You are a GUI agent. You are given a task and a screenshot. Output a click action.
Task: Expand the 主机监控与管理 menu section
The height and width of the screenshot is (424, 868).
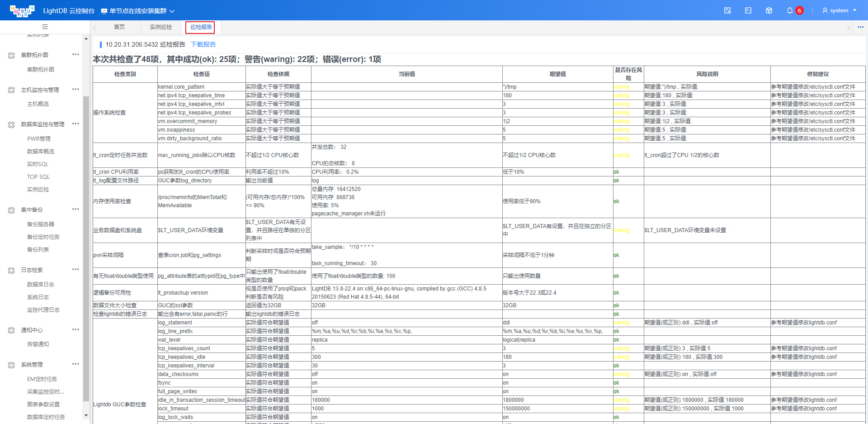[40, 90]
